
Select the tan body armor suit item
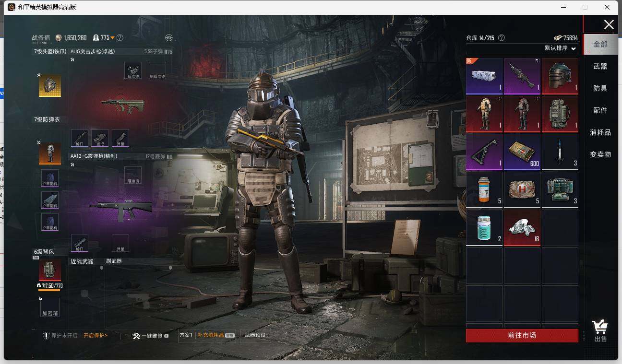point(484,114)
